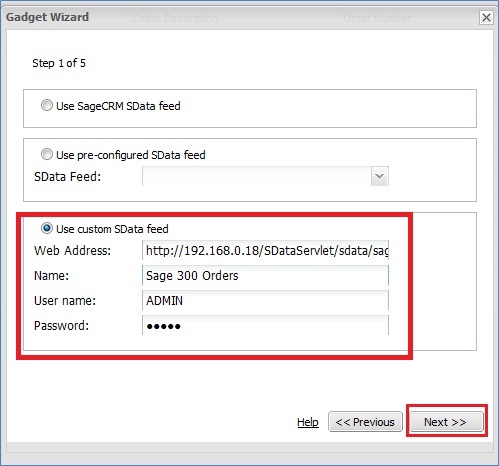Click the Web Address input field

pos(265,250)
